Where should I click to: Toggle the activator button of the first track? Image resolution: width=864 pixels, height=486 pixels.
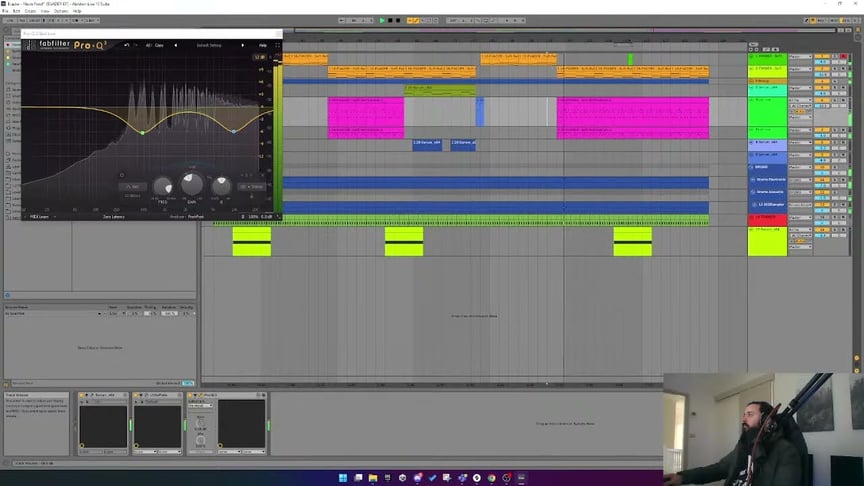tap(821, 56)
